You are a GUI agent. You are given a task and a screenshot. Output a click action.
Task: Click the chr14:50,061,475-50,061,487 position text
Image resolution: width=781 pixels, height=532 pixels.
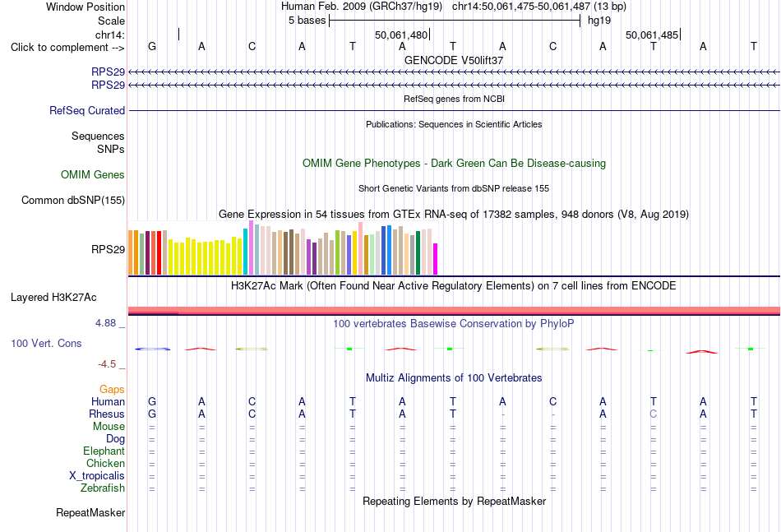click(521, 7)
